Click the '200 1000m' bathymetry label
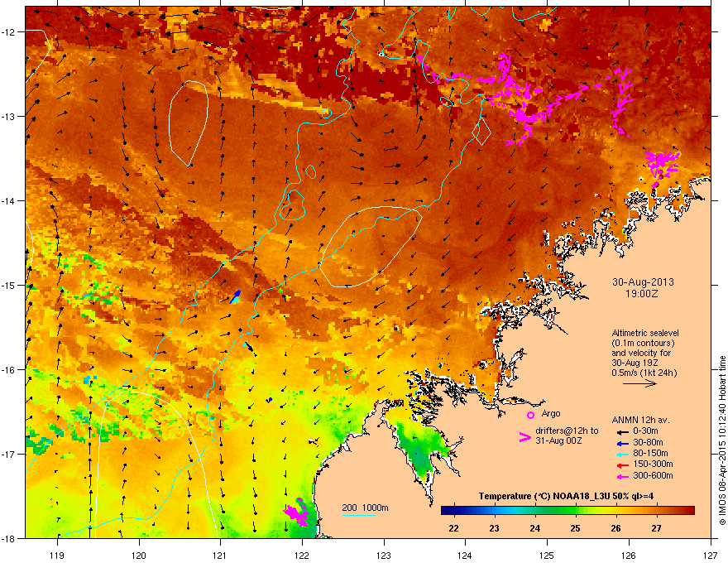The width and height of the screenshot is (728, 563). click(x=366, y=508)
